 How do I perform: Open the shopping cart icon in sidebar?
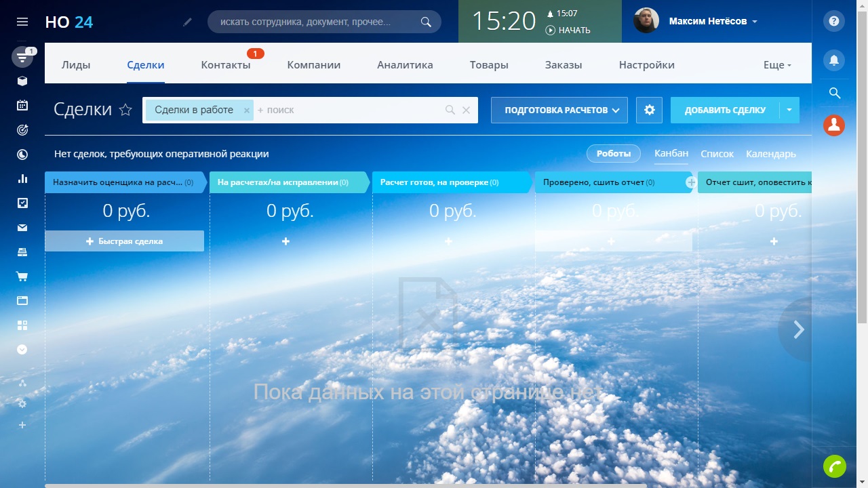click(22, 277)
